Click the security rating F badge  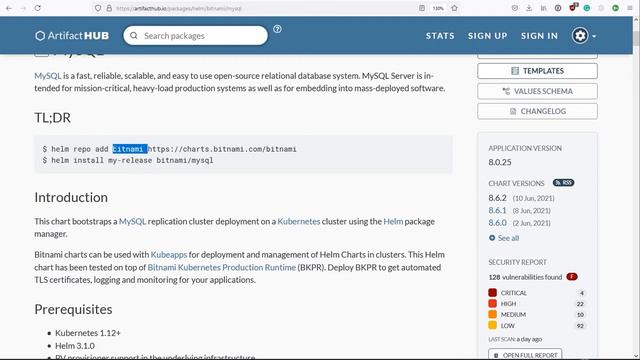click(x=572, y=277)
